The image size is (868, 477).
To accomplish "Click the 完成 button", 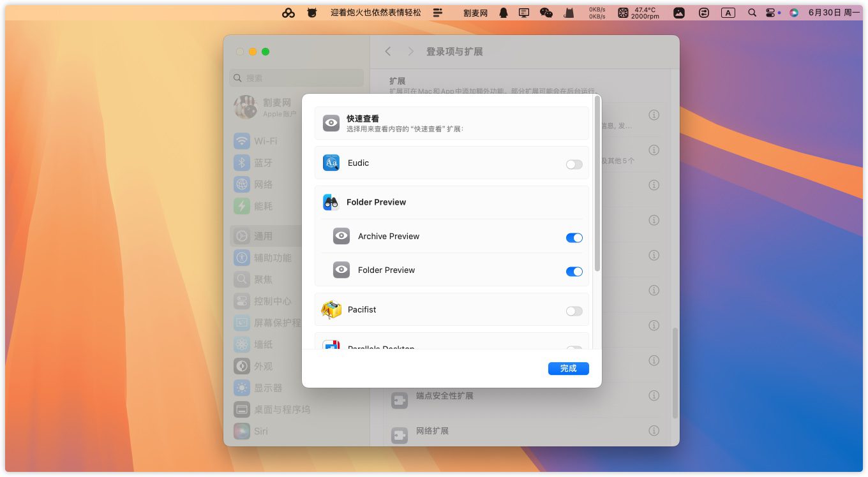I will tap(568, 369).
